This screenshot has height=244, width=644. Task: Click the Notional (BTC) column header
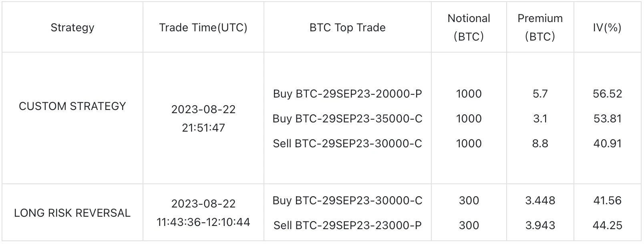pos(469,27)
